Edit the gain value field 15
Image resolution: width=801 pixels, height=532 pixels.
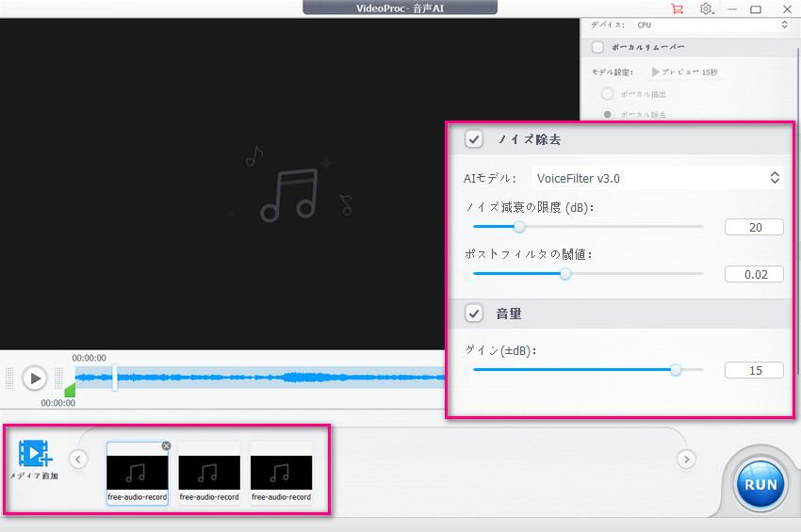point(754,370)
